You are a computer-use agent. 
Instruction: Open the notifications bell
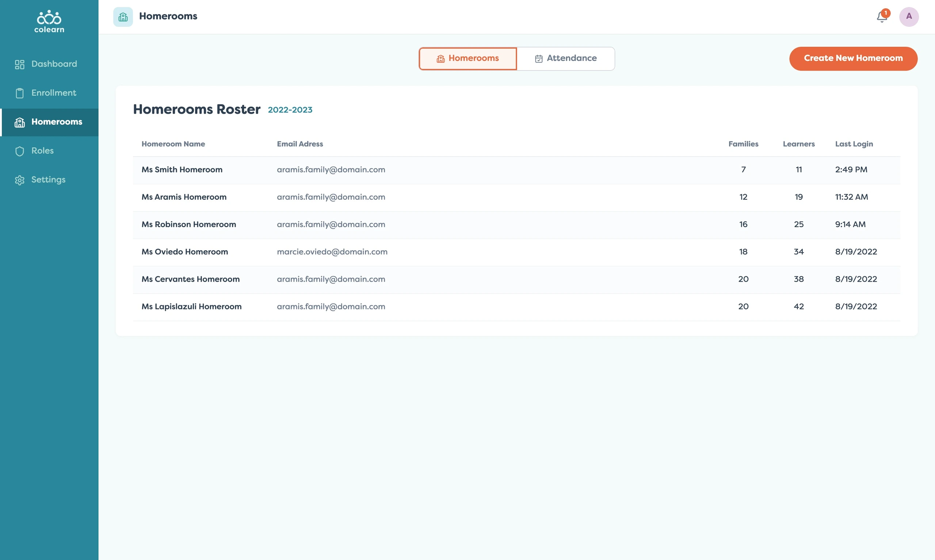click(882, 16)
